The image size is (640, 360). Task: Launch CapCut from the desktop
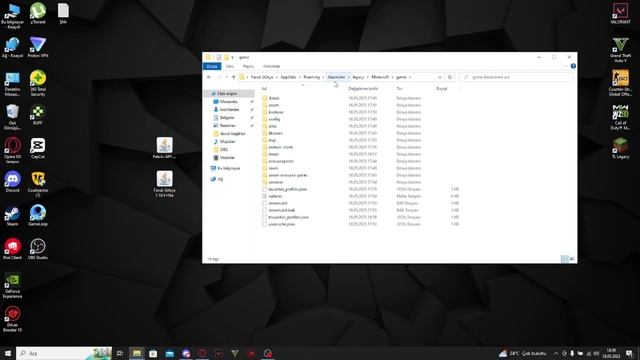click(x=38, y=148)
